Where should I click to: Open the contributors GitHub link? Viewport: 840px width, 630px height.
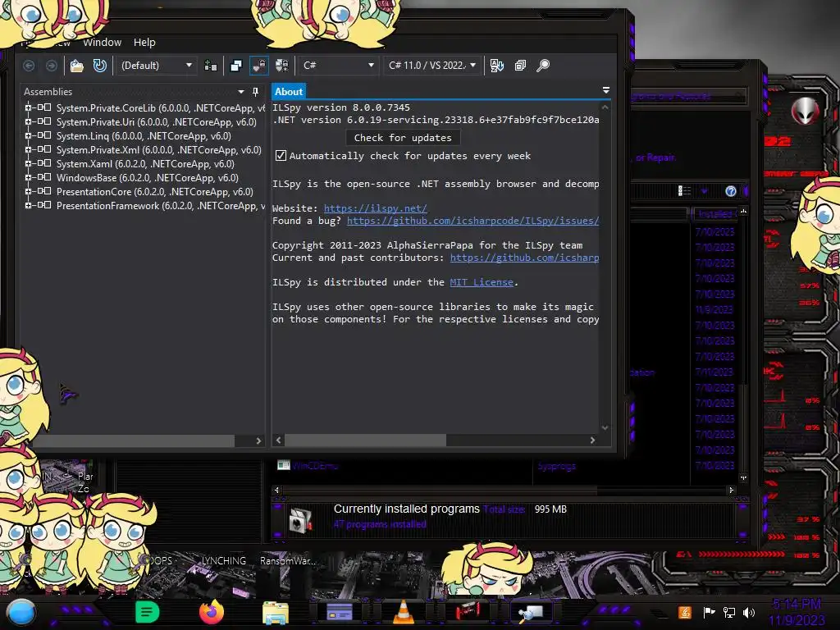[x=524, y=258]
